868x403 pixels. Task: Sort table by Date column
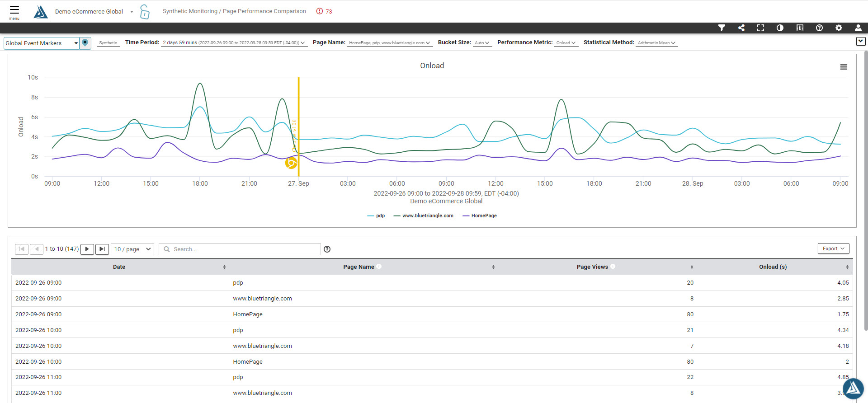119,267
